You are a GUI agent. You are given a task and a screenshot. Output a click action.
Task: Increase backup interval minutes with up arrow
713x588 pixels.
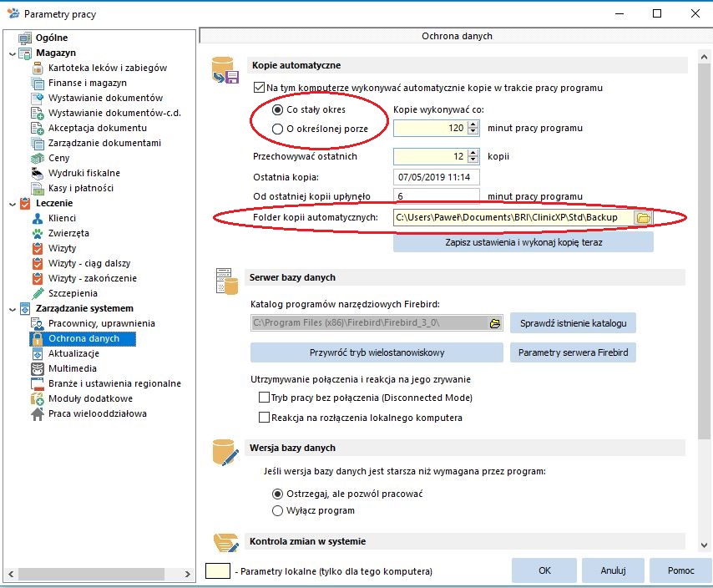(x=473, y=124)
